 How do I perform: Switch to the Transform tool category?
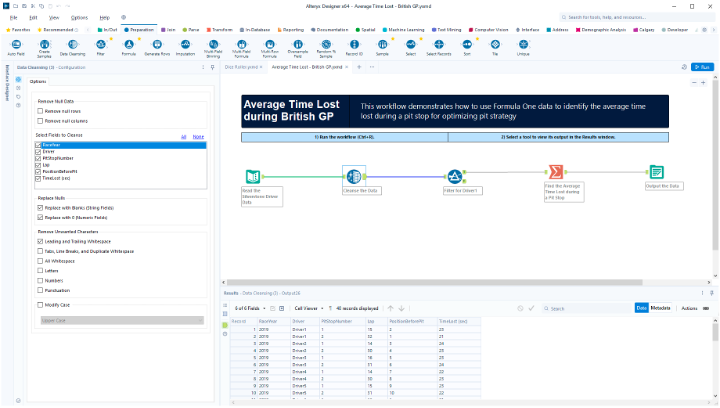(219, 30)
